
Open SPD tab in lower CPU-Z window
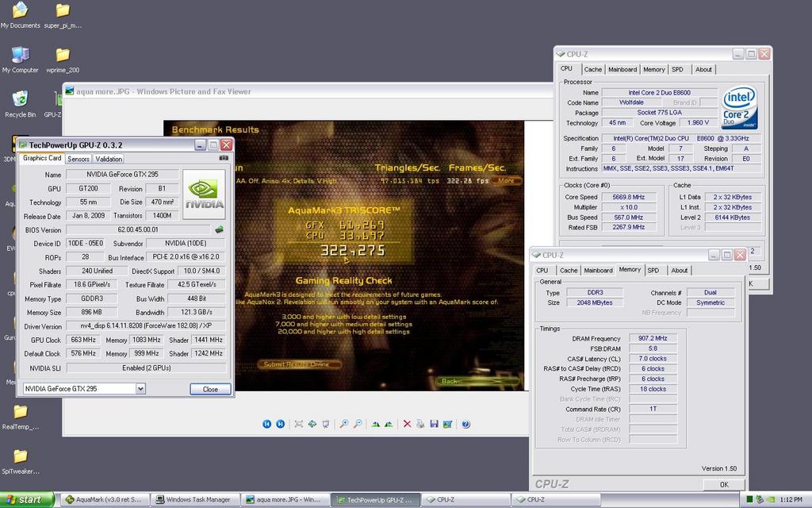(653, 271)
